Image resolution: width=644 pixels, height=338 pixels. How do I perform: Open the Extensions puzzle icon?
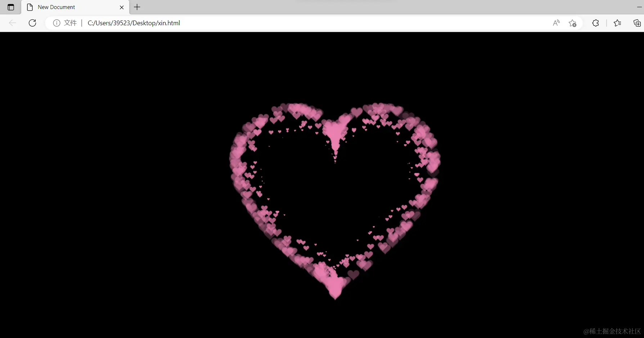tap(595, 23)
